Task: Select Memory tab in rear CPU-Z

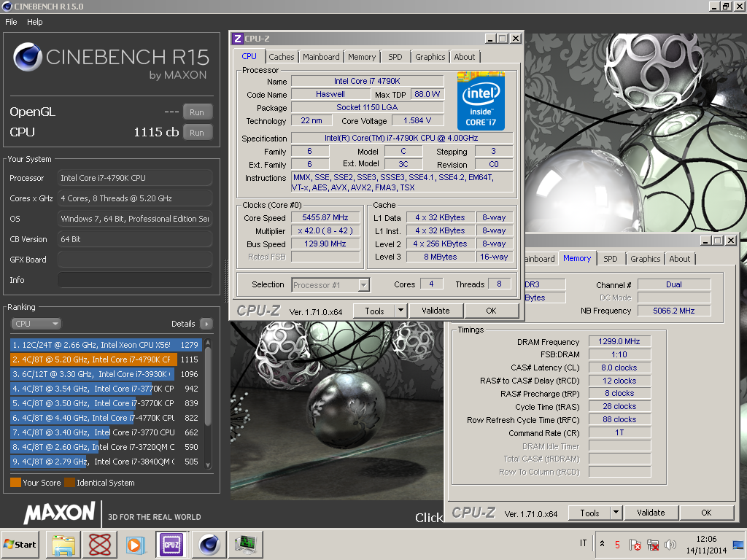Action: 577,258
